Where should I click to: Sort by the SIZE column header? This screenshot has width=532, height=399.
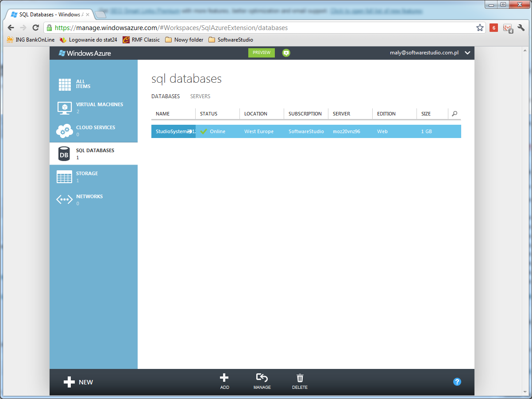[426, 114]
